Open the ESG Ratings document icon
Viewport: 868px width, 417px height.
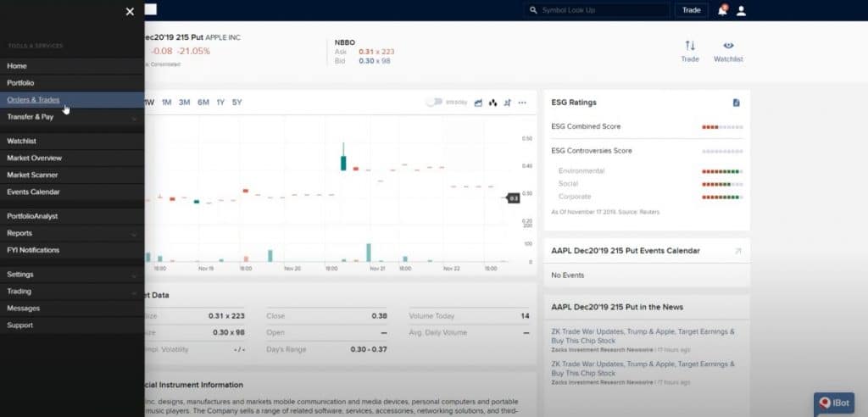pyautogui.click(x=737, y=103)
